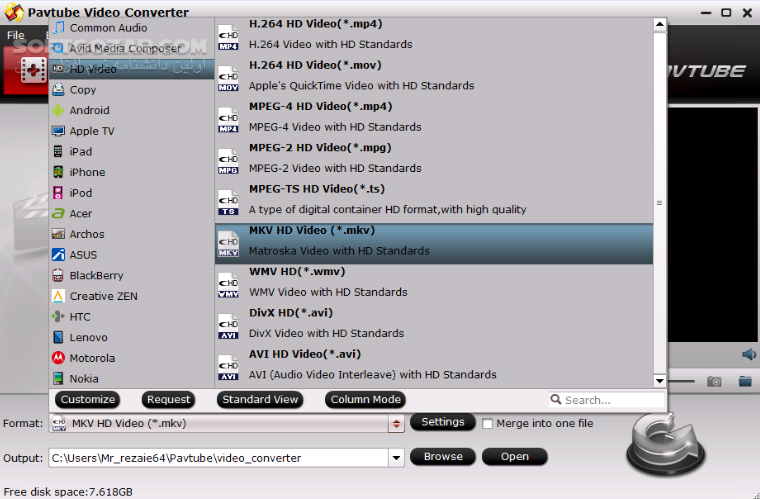
Task: Choose AVI HD Video (*.avi) format
Action: pyautogui.click(x=434, y=365)
